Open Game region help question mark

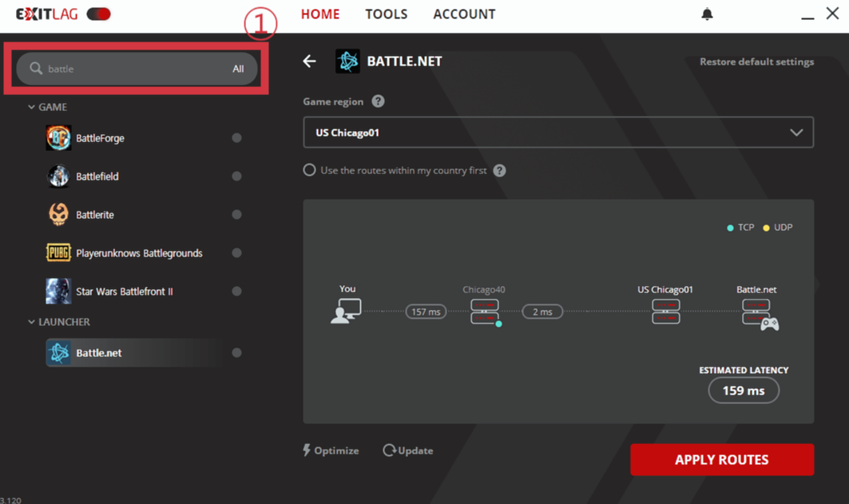[378, 101]
